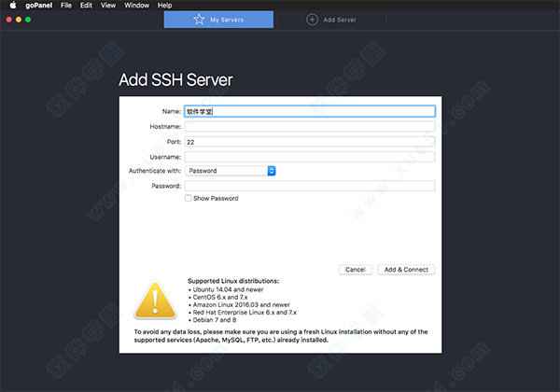This screenshot has height=392, width=560.
Task: Click the 'Authenticate with:' label
Action: (x=155, y=171)
